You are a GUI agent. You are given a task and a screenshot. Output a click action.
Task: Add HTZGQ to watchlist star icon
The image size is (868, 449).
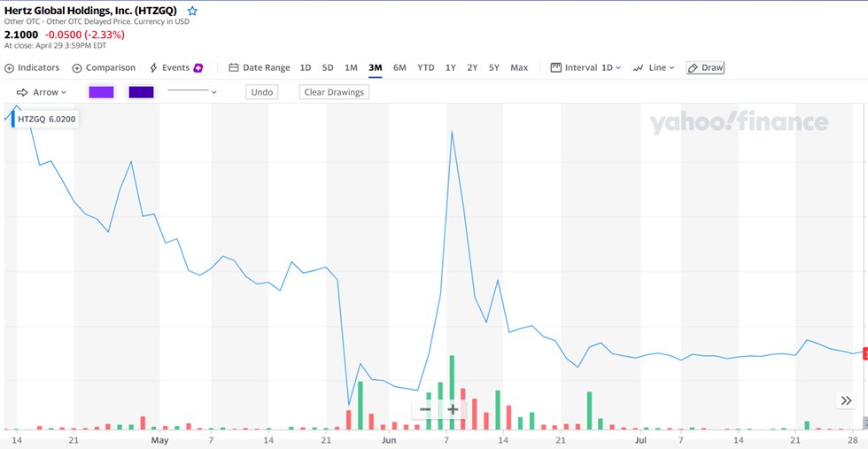click(192, 12)
